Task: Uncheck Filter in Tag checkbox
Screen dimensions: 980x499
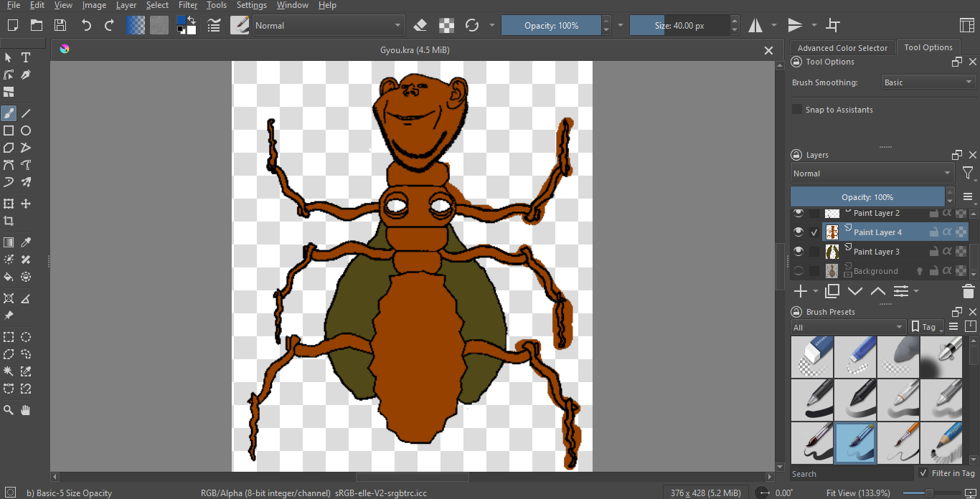Action: (x=923, y=473)
